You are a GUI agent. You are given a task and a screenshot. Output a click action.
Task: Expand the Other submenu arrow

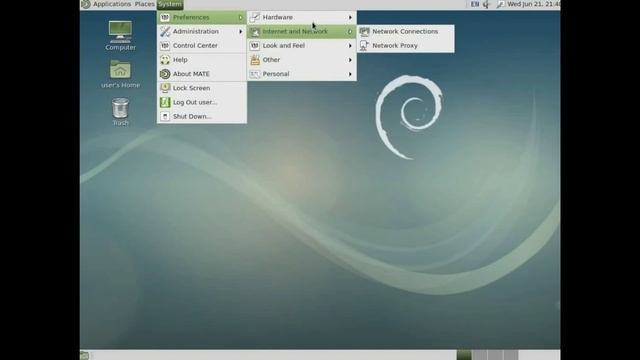pos(350,60)
